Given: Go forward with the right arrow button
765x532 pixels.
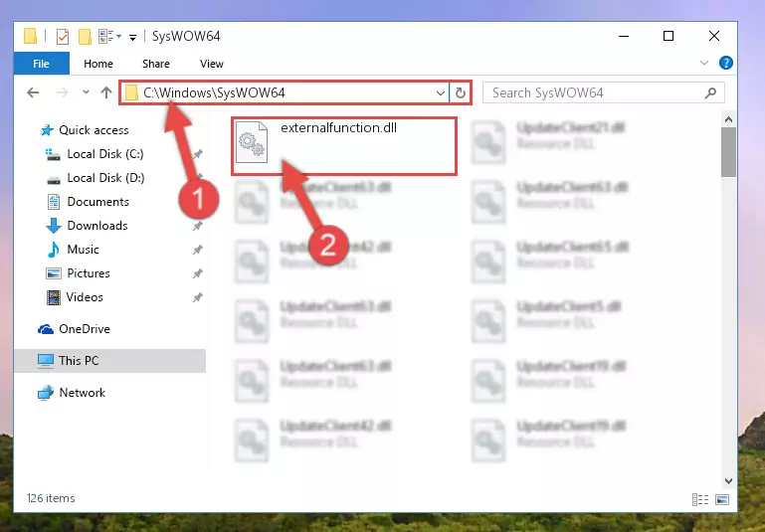Looking at the screenshot, I should (x=62, y=92).
